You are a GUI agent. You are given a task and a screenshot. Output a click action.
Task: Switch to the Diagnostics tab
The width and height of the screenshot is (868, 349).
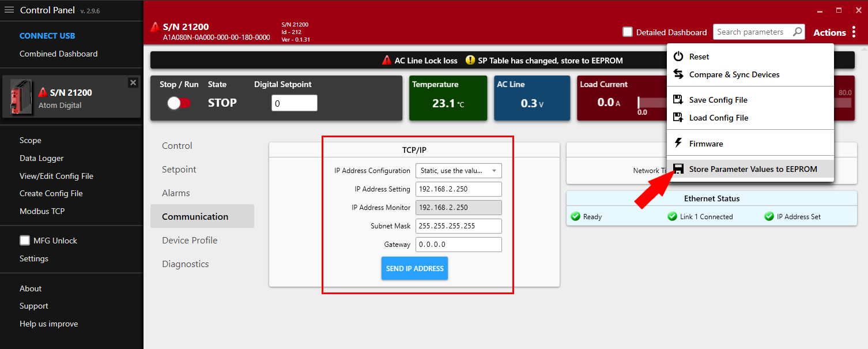pyautogui.click(x=185, y=264)
